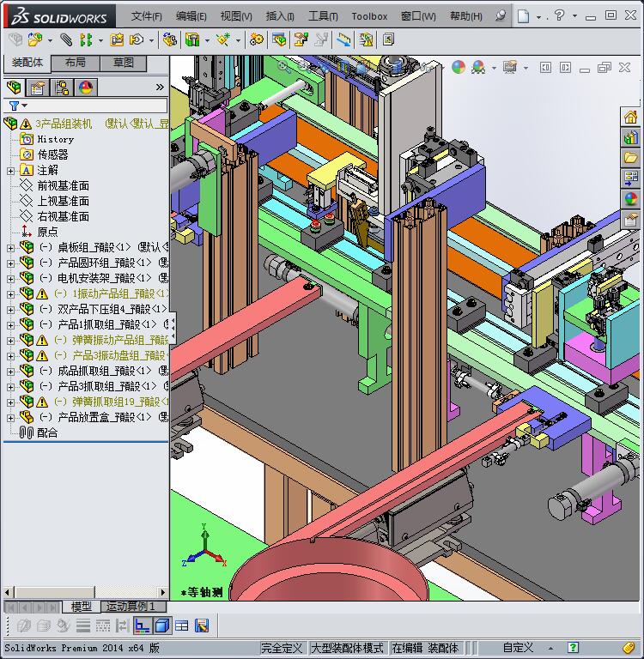Screen dimensions: 644x659
Task: Toggle axes dimension display button in bottom toolbar
Action: 143,626
